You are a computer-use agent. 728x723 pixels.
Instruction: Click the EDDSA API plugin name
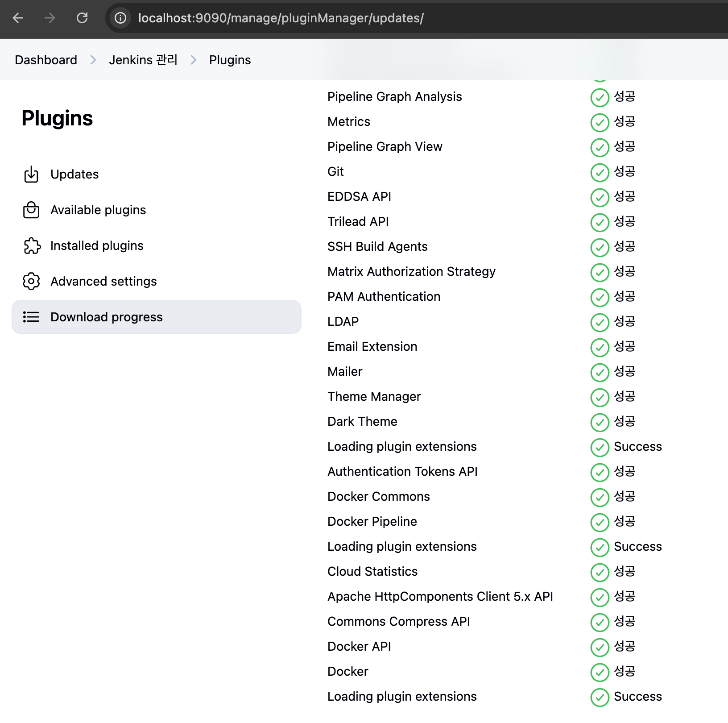click(359, 196)
